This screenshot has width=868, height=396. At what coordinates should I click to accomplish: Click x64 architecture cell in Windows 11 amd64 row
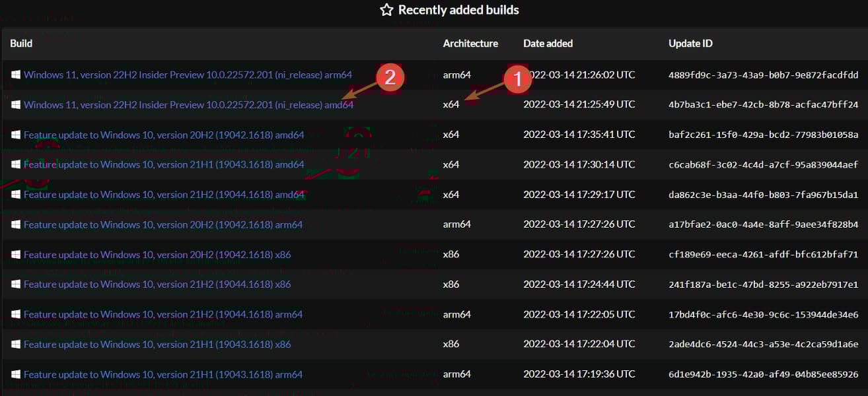pos(451,104)
